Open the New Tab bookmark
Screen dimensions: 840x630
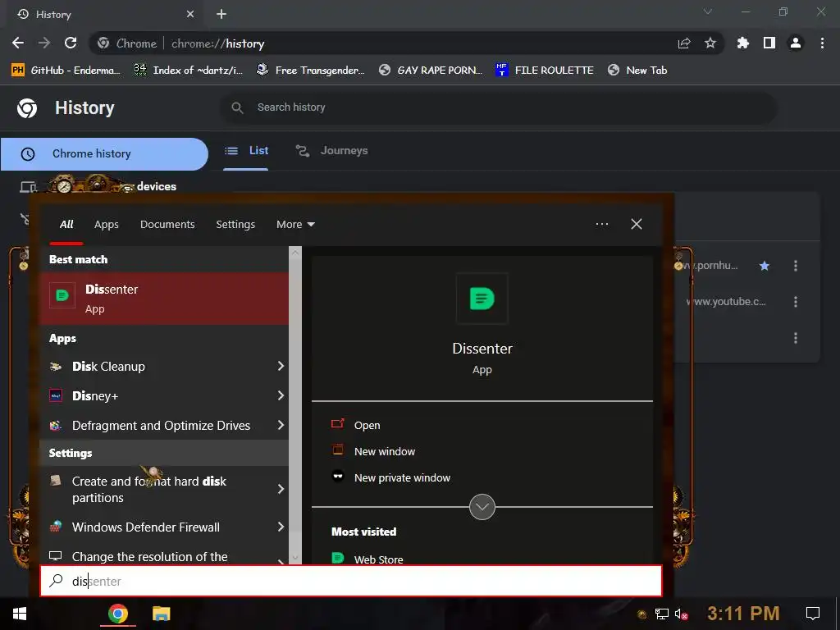click(637, 71)
